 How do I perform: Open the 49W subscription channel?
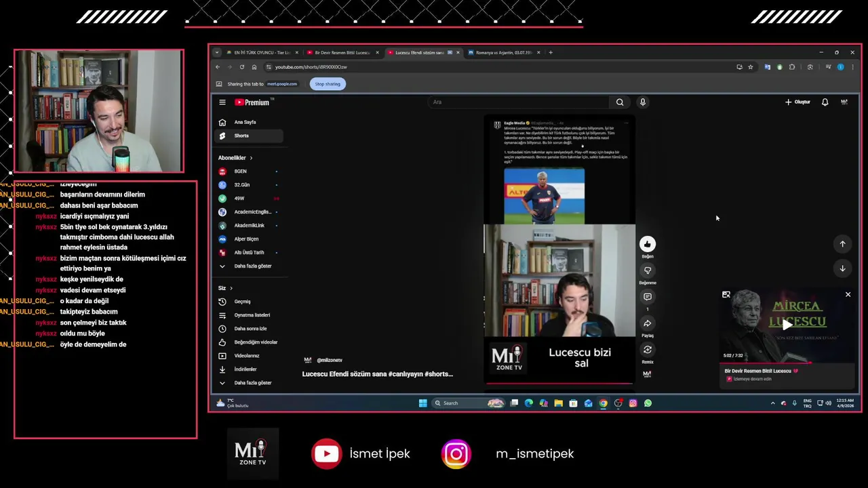click(250, 199)
